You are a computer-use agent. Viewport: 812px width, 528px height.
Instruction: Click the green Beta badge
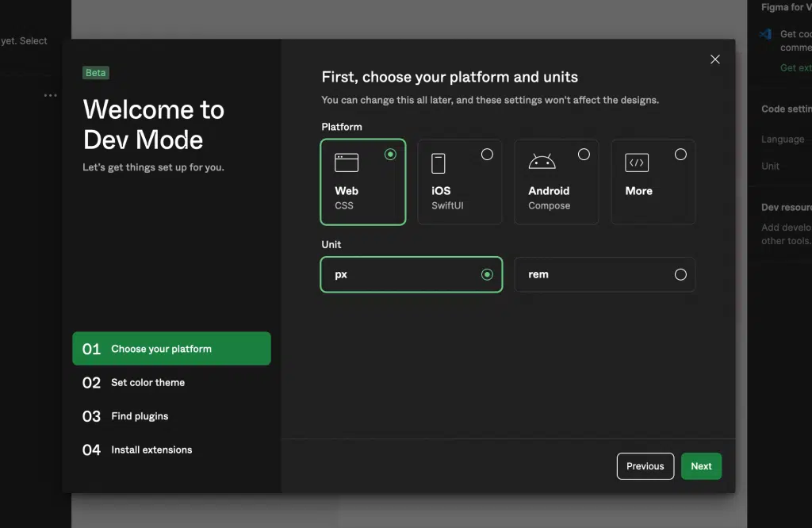(x=95, y=72)
